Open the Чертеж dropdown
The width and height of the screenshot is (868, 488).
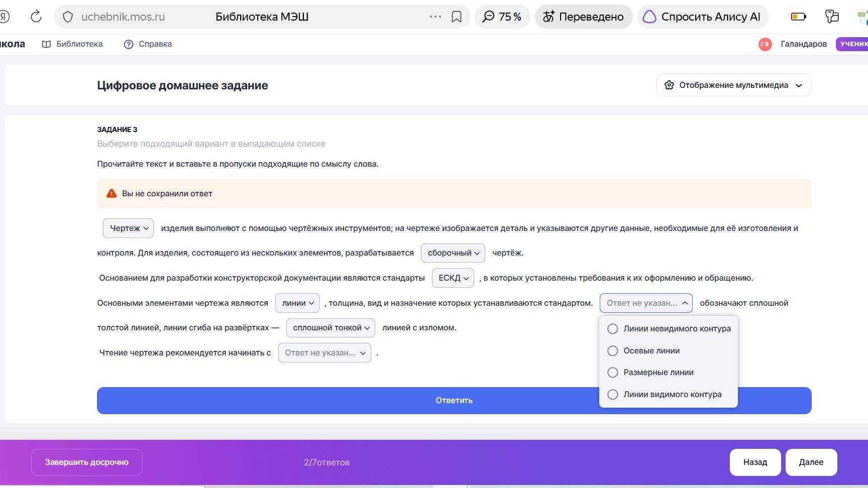coord(129,228)
